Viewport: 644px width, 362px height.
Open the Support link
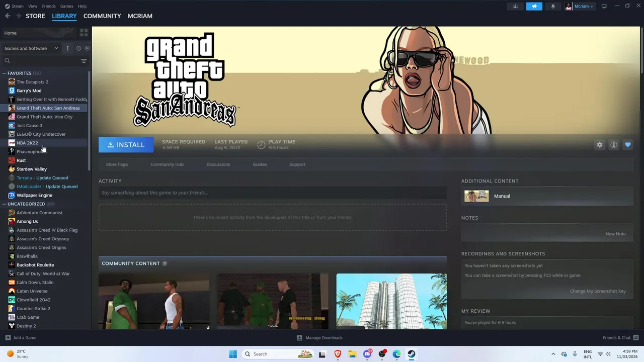coord(297,164)
